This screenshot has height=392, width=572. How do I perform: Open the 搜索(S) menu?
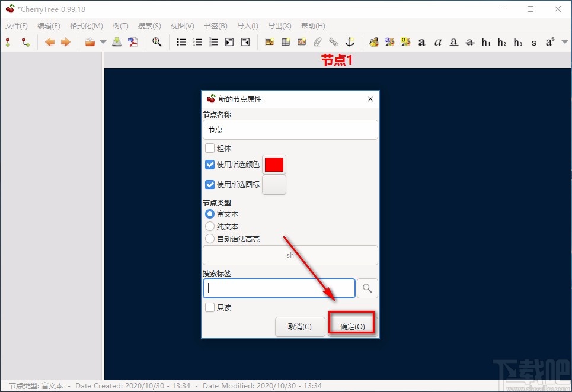149,26
